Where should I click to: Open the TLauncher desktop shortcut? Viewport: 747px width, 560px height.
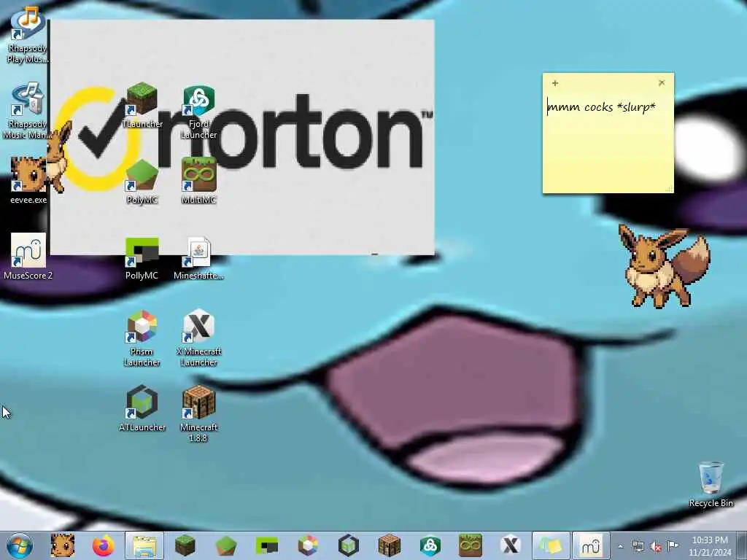point(142,105)
